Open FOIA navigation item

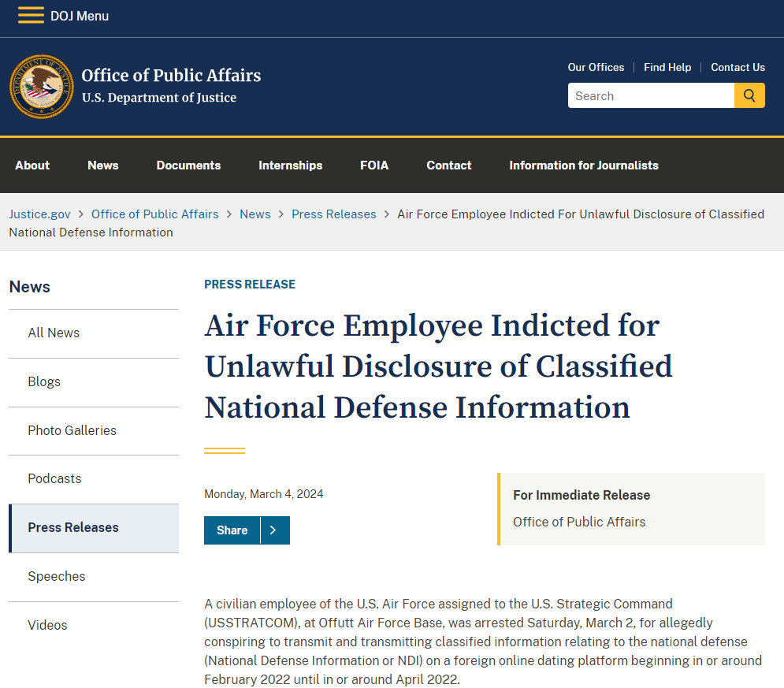(x=374, y=165)
